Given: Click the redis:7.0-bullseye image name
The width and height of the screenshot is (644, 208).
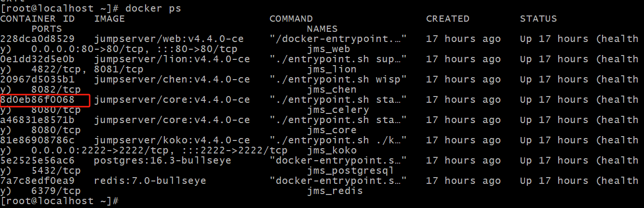Looking at the screenshot, I should pos(150,181).
